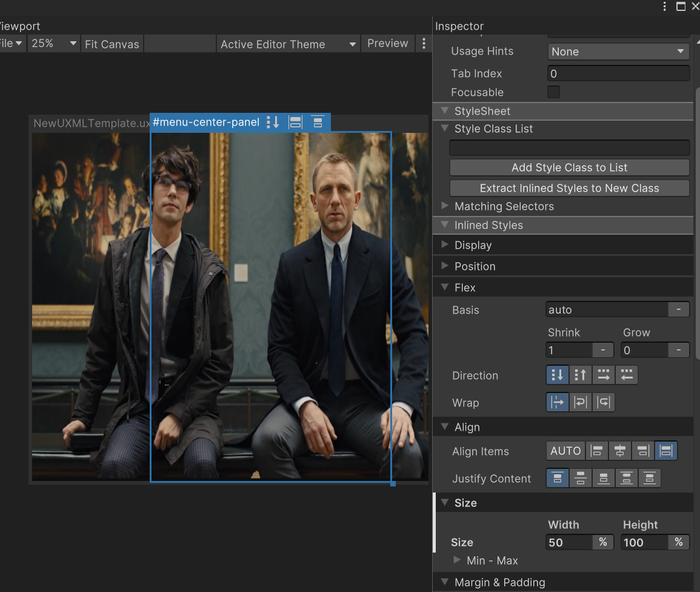700x592 pixels.
Task: Click the Inspector scrollbar
Action: pyautogui.click(x=698, y=223)
